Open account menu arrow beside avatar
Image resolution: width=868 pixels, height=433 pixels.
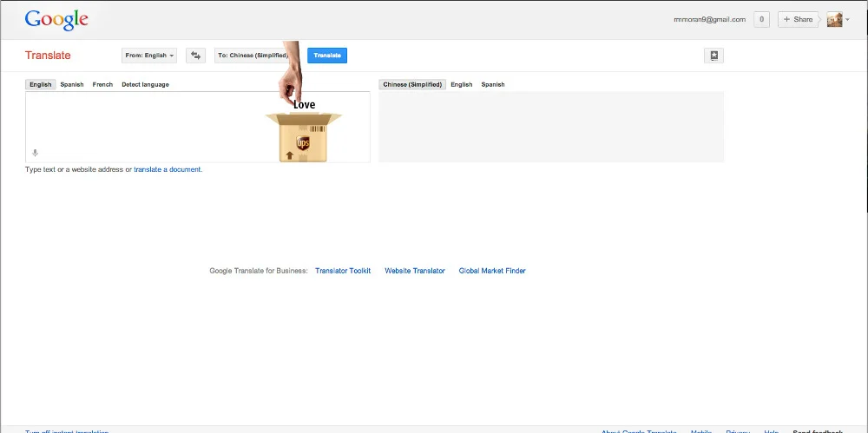coord(847,19)
